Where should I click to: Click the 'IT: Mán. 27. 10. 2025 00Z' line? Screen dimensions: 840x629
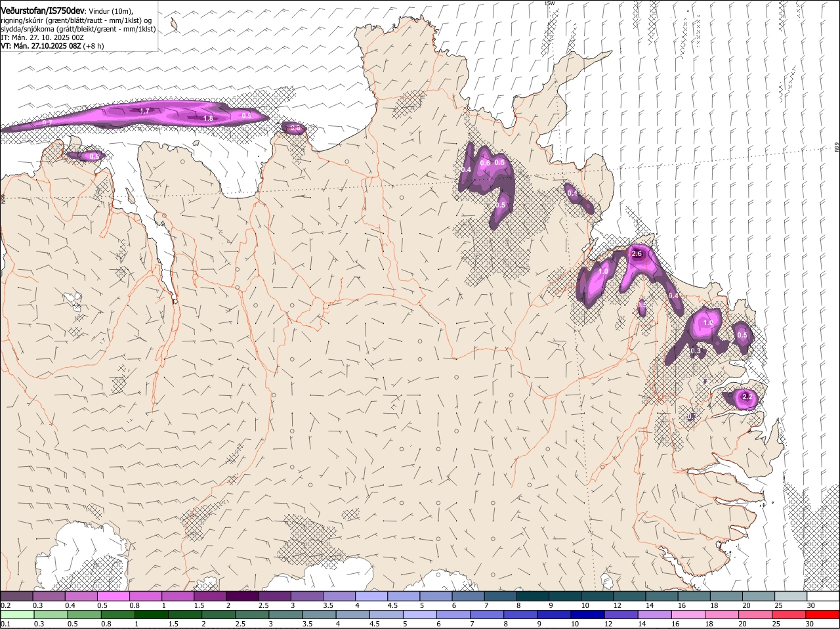click(43, 37)
